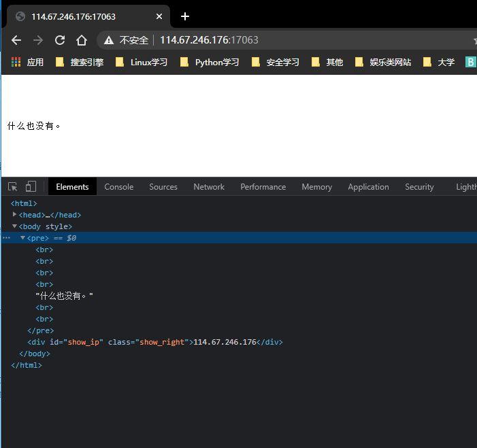Viewport: 477px width, 448px height.
Task: Expand the head element node
Action: 15,215
